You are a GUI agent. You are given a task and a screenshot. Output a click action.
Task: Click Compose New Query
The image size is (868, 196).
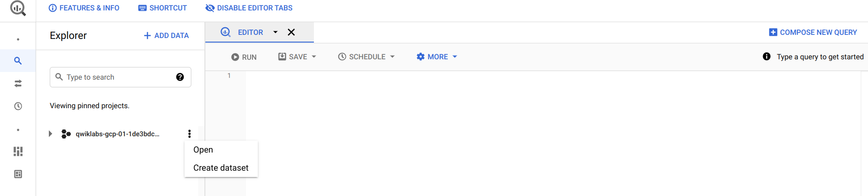click(x=813, y=33)
